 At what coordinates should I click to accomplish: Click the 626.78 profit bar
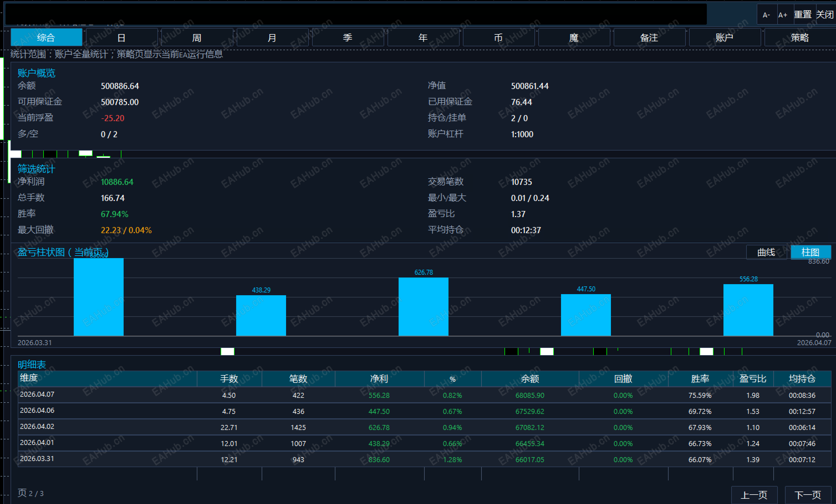[x=424, y=307]
